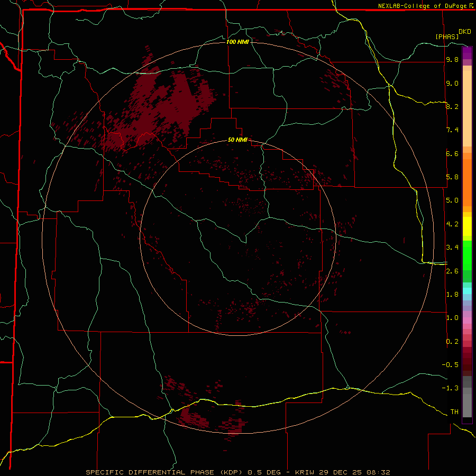Click the 50 NMI range ring label

tap(237, 140)
